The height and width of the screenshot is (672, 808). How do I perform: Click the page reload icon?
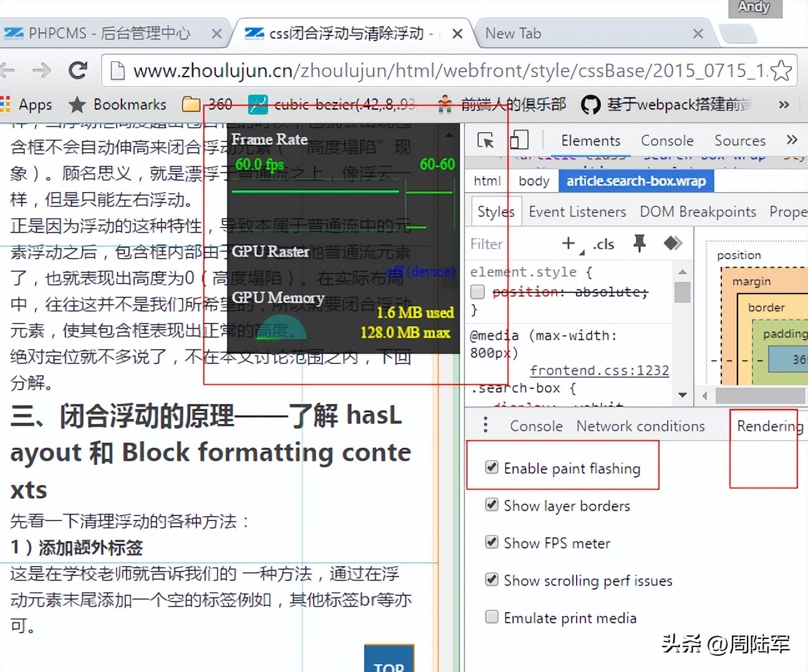point(77,70)
